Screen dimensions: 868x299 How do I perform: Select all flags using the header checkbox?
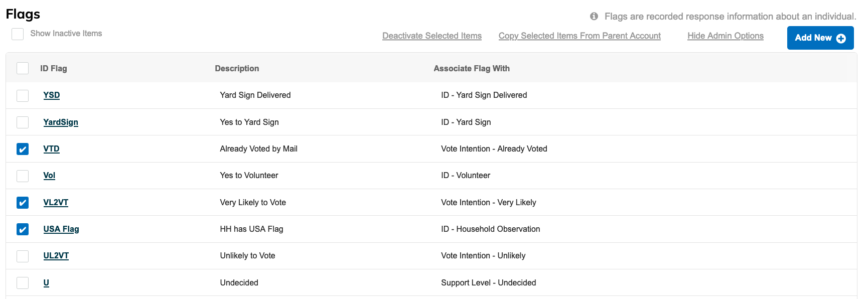pos(22,68)
